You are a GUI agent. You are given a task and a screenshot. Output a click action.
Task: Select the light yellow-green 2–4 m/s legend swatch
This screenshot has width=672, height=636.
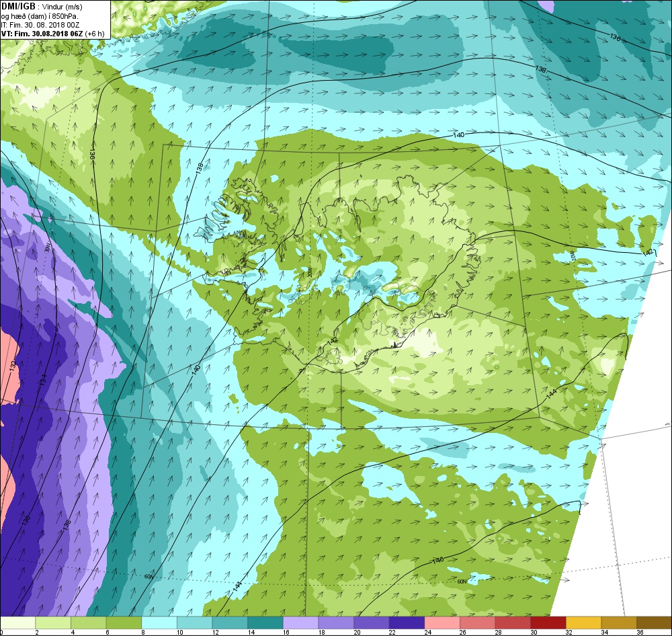[x=53, y=623]
